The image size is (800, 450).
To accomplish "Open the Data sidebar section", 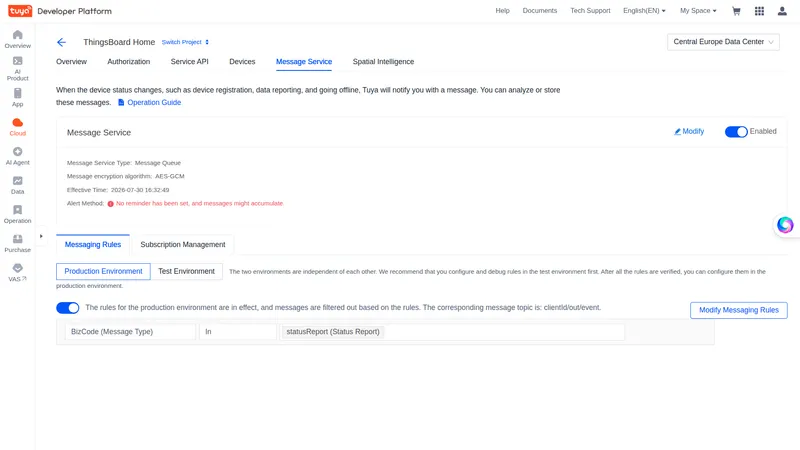I will (17, 185).
